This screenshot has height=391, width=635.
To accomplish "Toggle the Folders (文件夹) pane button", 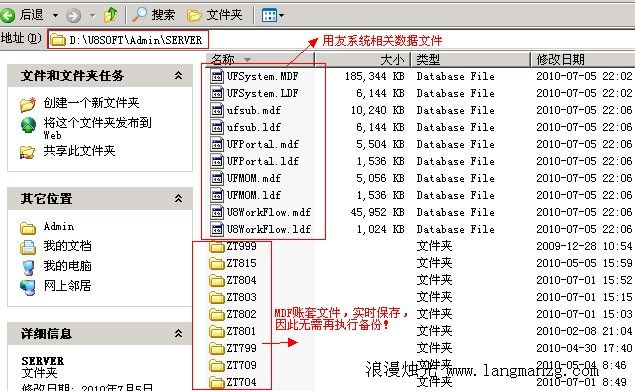I will point(214,15).
